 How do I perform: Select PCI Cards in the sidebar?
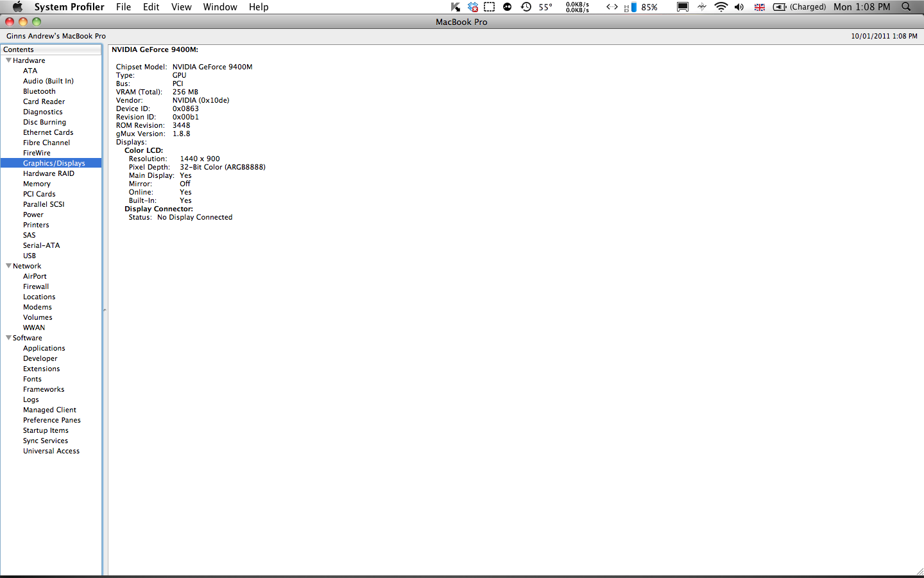pyautogui.click(x=39, y=194)
